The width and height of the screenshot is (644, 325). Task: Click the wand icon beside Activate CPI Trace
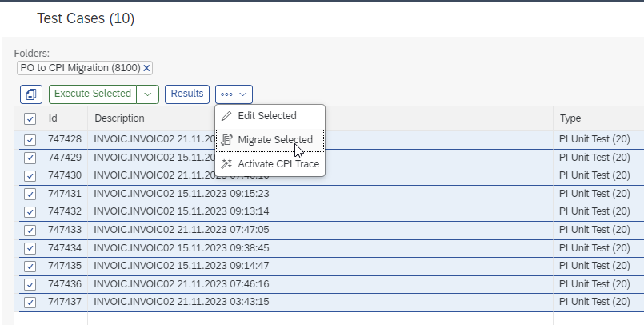(226, 164)
